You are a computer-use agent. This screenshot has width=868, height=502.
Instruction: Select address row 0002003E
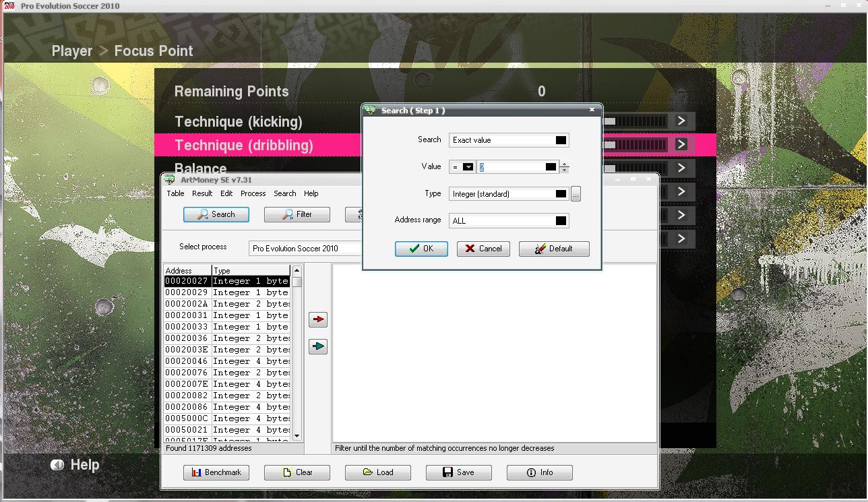(x=227, y=350)
